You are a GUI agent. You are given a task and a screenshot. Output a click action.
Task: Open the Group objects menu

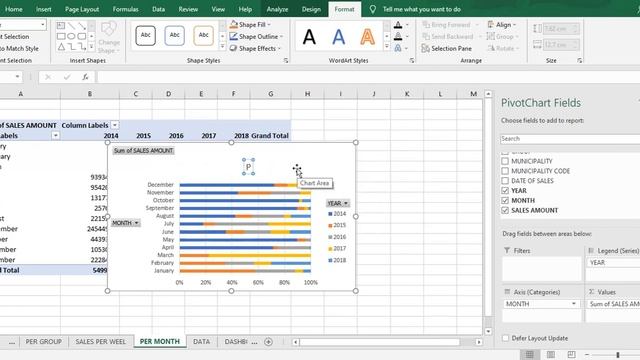coord(502,36)
